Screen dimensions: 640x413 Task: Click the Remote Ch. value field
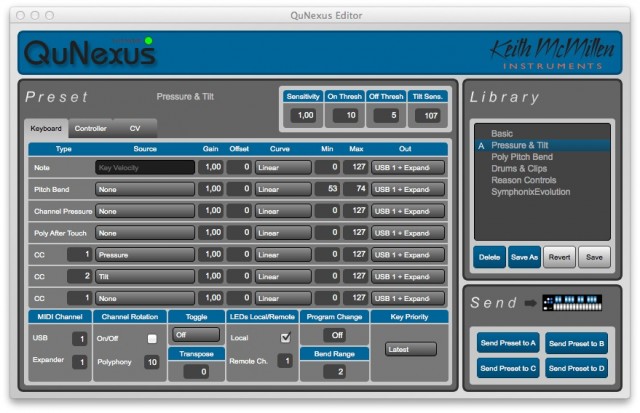pyautogui.click(x=285, y=361)
